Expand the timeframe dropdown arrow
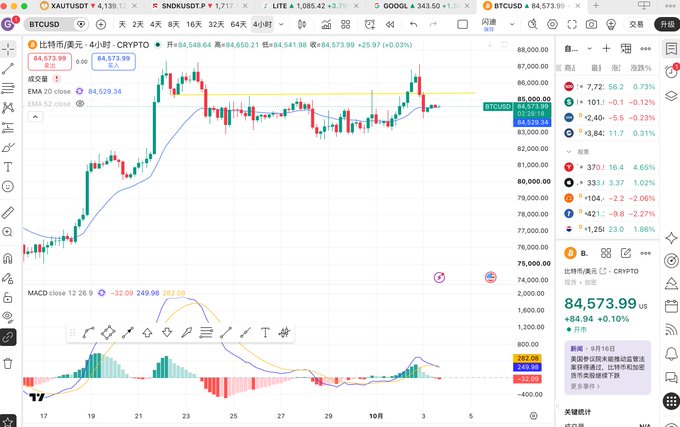 click(281, 24)
